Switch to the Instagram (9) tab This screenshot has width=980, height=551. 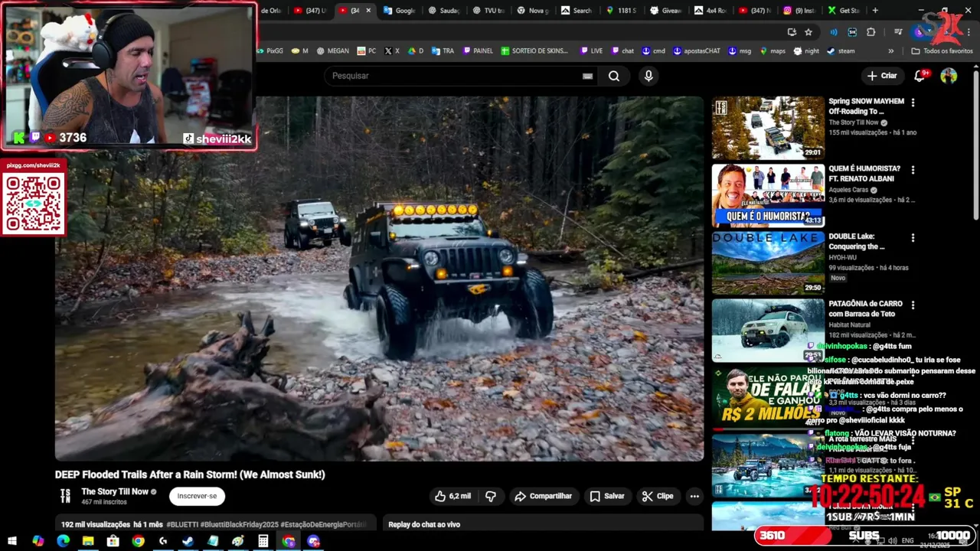point(799,11)
